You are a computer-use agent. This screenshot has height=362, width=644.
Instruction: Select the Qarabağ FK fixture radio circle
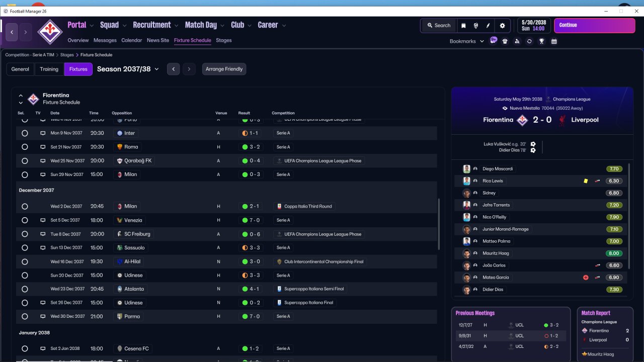tap(25, 161)
